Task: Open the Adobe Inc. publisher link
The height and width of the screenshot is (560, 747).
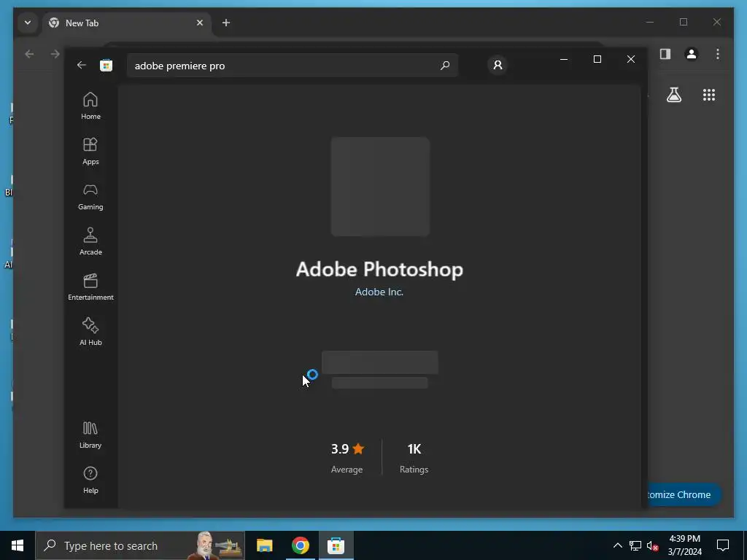Action: pos(379,292)
